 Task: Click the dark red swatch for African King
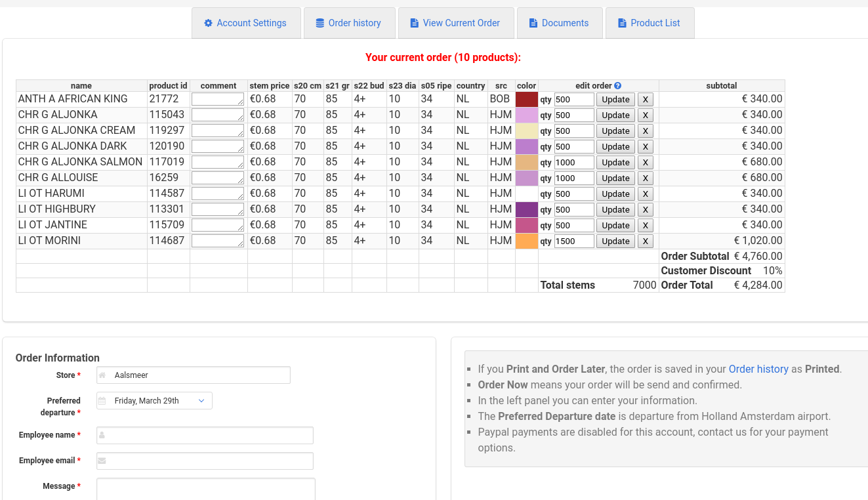click(x=526, y=99)
